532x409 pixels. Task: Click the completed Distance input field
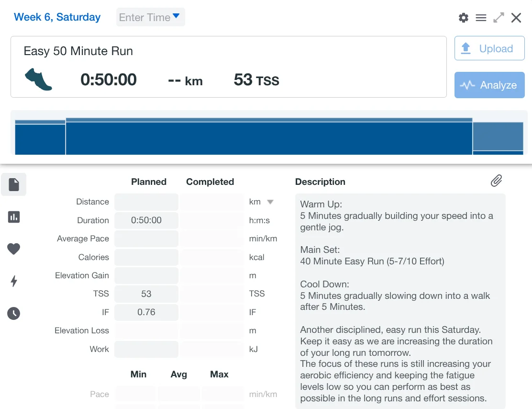click(212, 202)
